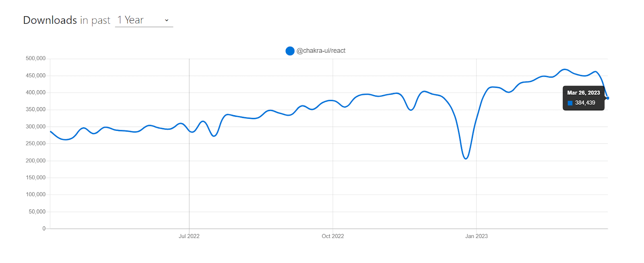Toggle the blue @chakra-ui/react legend circle
This screenshot has height=263, width=644.
coord(290,51)
